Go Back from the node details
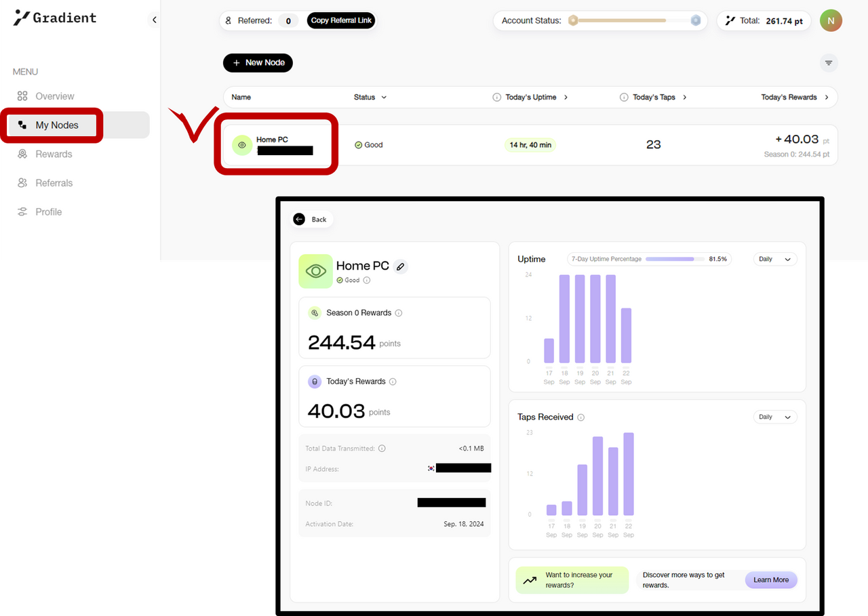The image size is (868, 616). tap(312, 219)
